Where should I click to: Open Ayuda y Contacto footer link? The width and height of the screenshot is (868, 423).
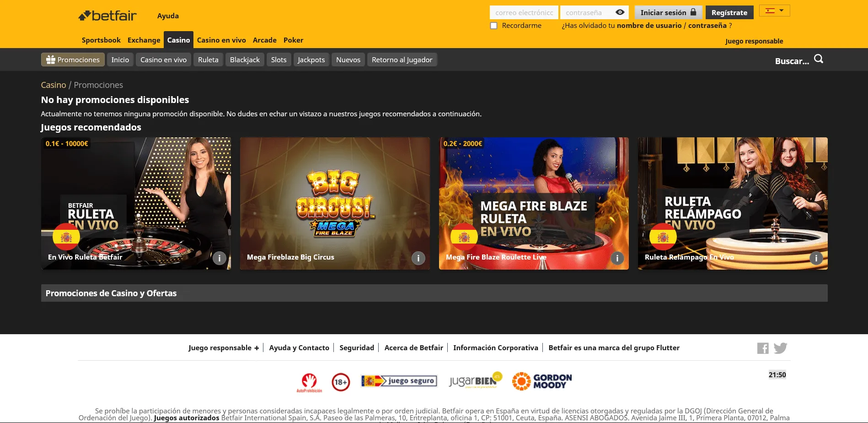click(299, 348)
